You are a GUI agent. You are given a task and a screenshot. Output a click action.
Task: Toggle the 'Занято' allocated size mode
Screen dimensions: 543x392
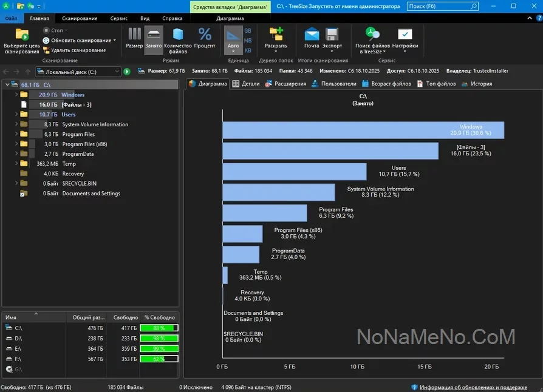[154, 35]
